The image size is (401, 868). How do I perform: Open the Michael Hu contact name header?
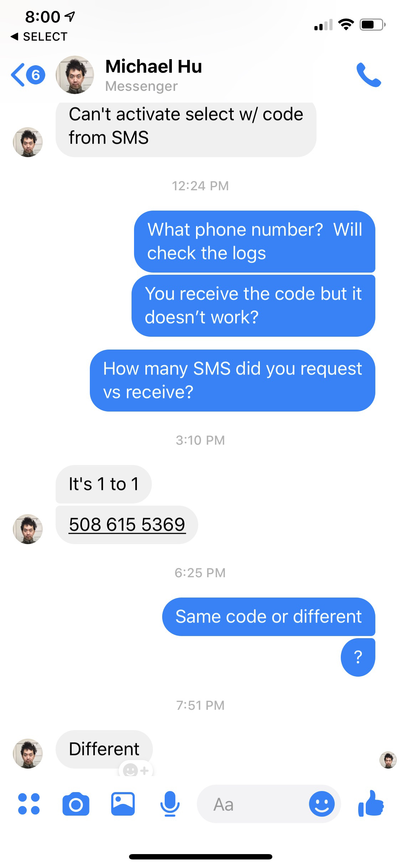(x=154, y=67)
